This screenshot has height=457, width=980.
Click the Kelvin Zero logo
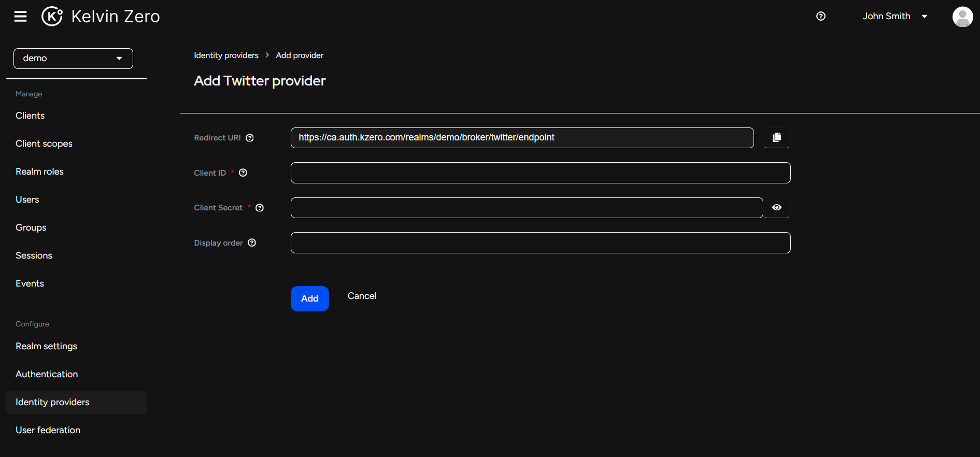(x=101, y=17)
